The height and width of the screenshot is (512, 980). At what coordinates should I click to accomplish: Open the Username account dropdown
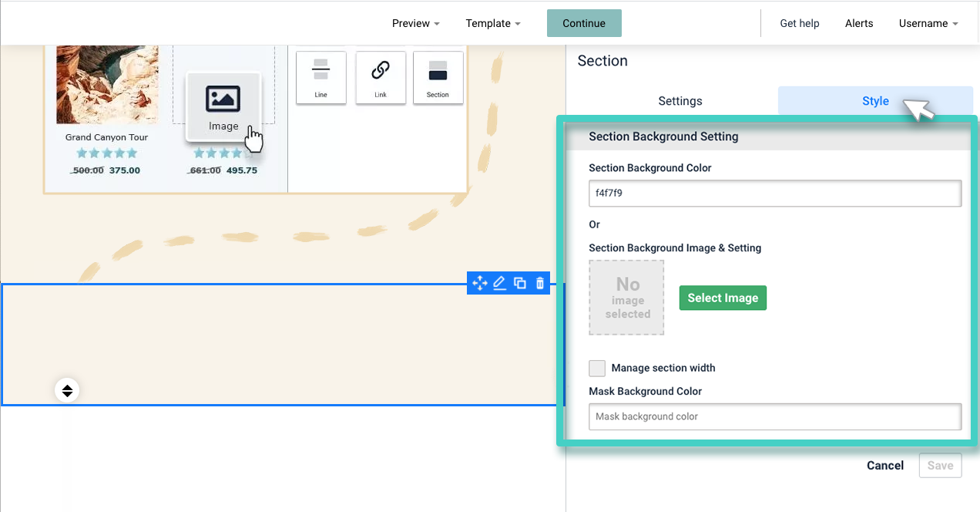928,23
